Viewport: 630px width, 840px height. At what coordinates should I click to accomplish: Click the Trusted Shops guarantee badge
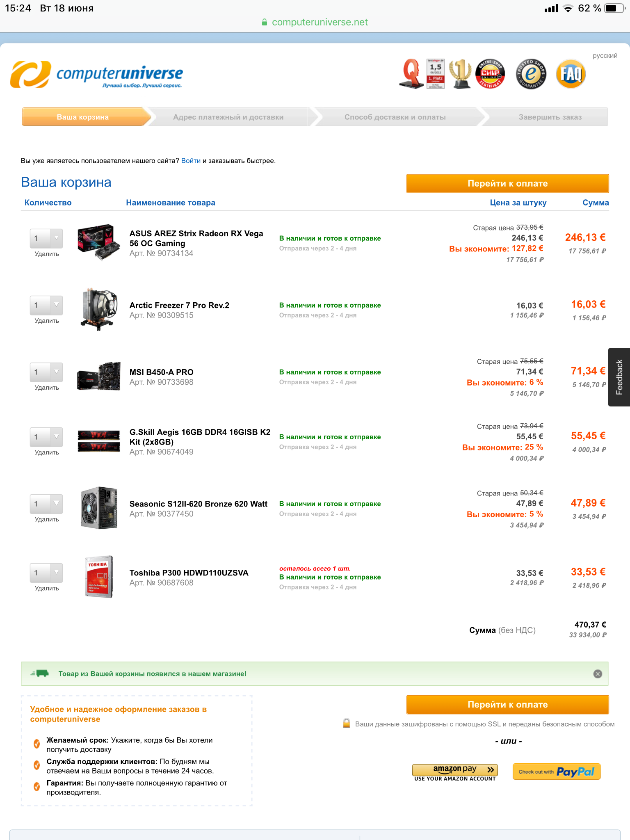531,74
